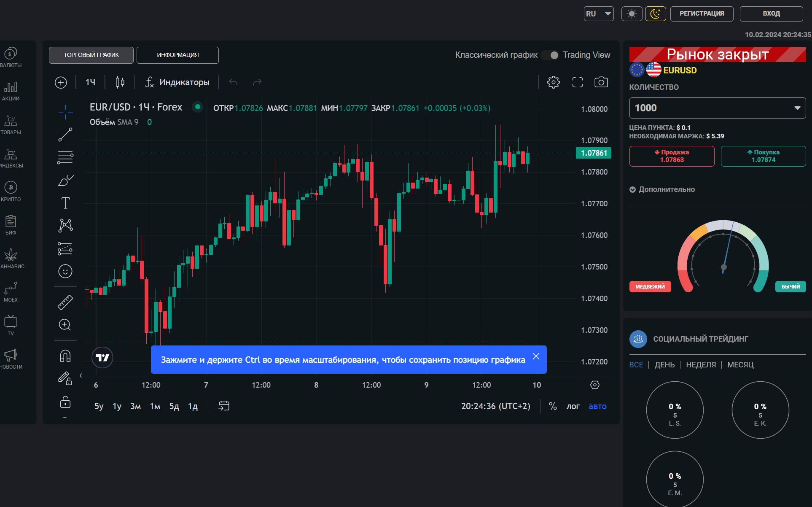Select the brush drawing tool

click(65, 180)
